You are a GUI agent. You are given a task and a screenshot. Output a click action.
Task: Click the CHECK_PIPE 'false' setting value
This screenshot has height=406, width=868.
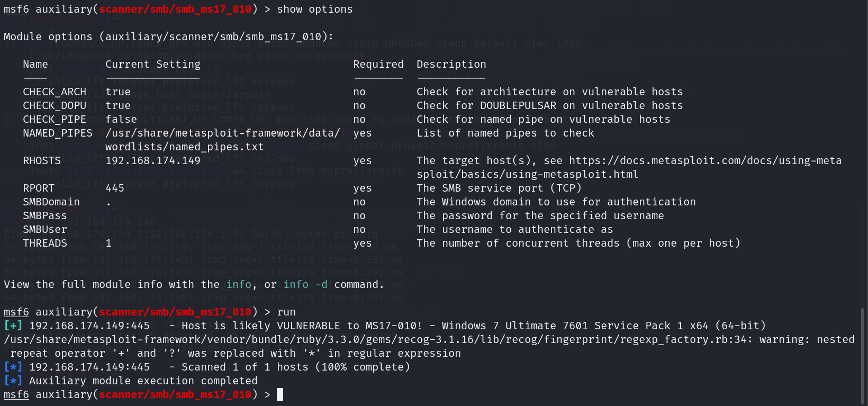coord(121,119)
